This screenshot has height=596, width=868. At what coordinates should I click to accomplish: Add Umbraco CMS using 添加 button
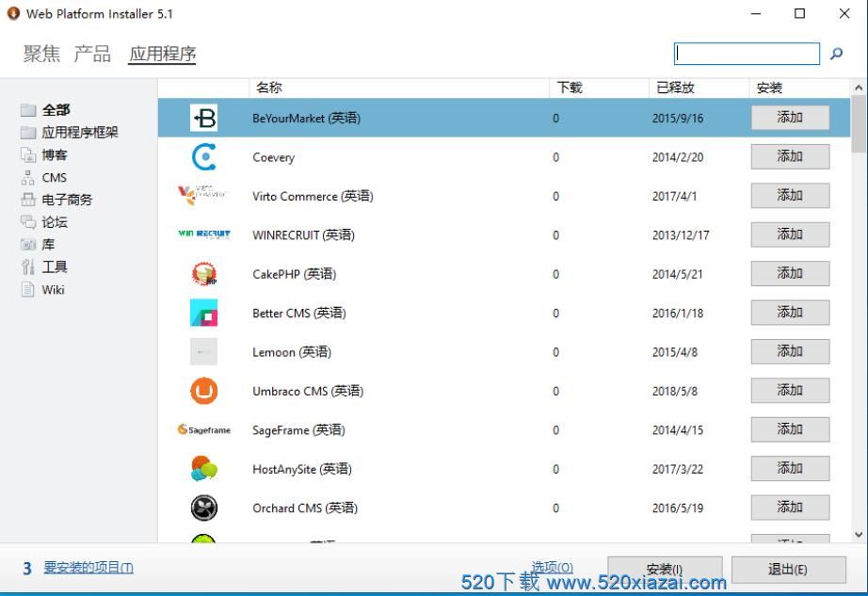(790, 390)
